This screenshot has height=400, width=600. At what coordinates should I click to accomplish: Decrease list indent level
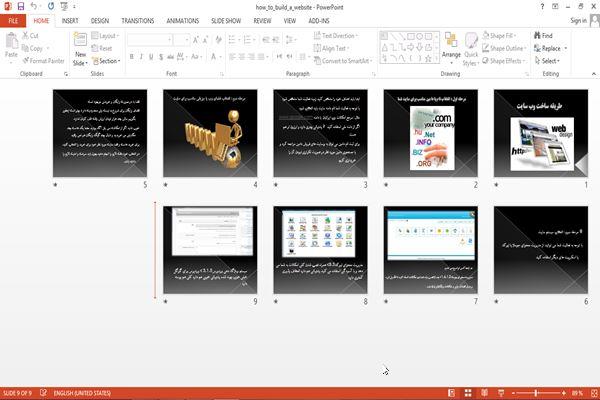(266, 39)
